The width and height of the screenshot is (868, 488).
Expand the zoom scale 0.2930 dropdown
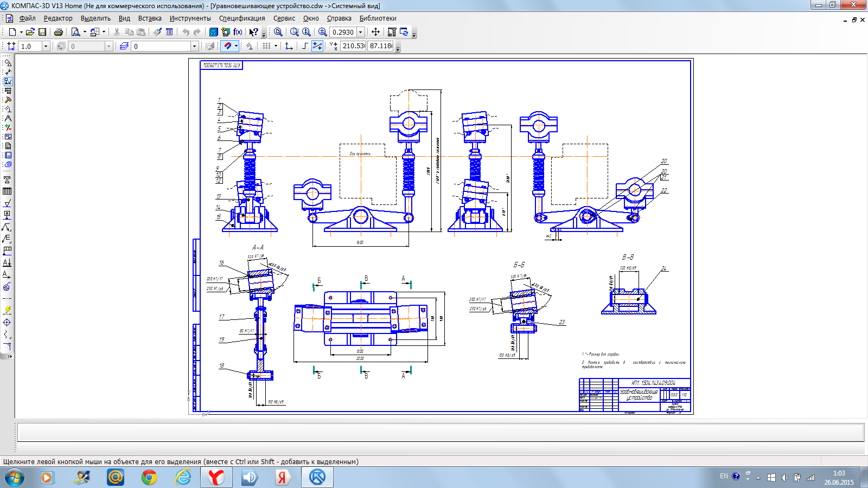click(x=361, y=32)
